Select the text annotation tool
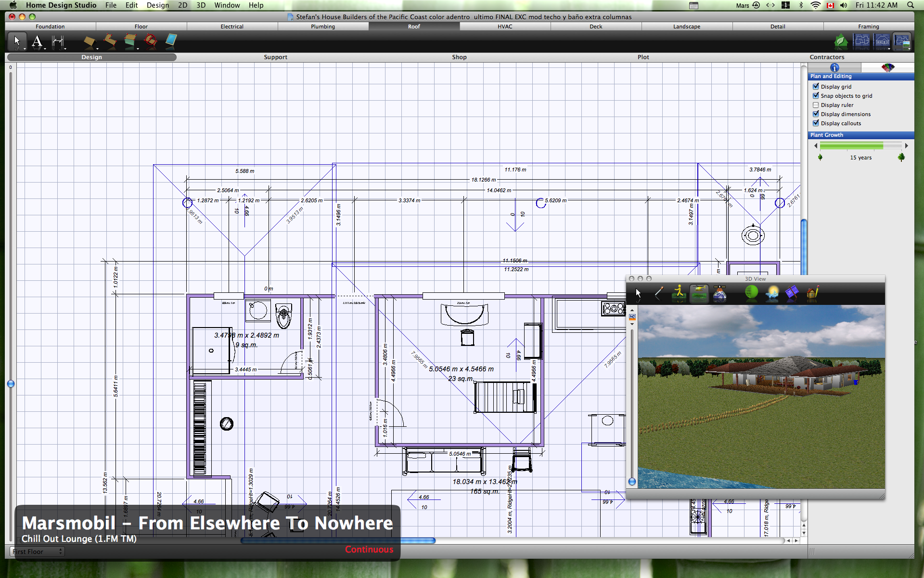The width and height of the screenshot is (924, 578). tap(37, 42)
